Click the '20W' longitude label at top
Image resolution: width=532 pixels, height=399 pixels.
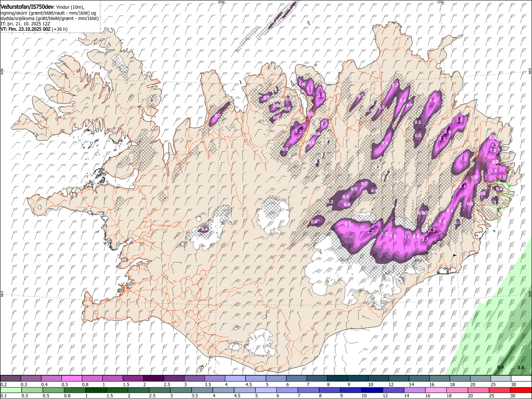[222, 2]
